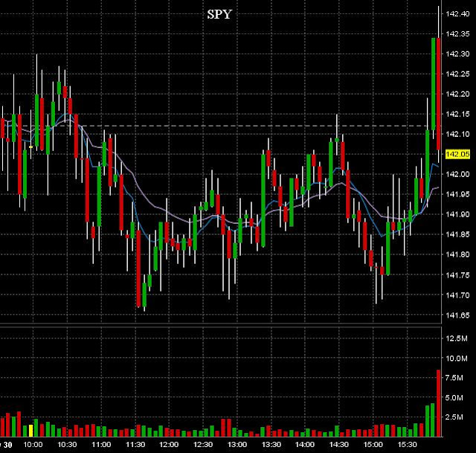Click the 142.10 price axis label
The width and height of the screenshot is (476, 453).
[x=457, y=134]
